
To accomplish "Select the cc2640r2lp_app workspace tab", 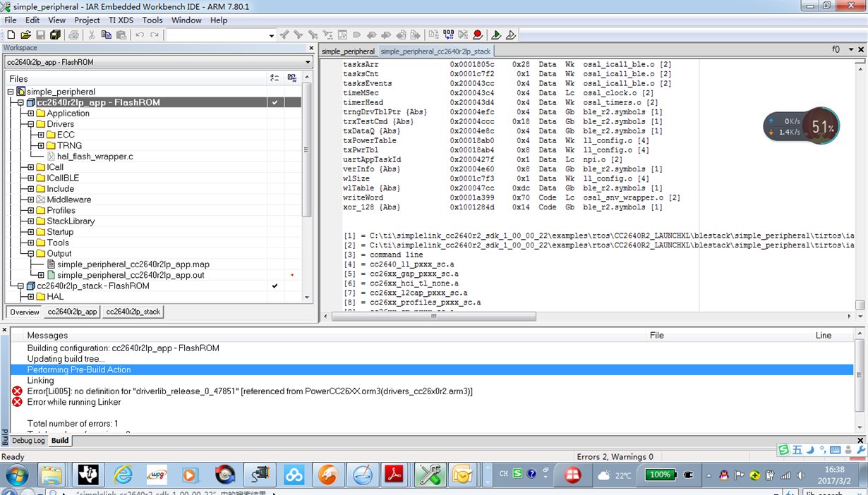I will click(72, 312).
